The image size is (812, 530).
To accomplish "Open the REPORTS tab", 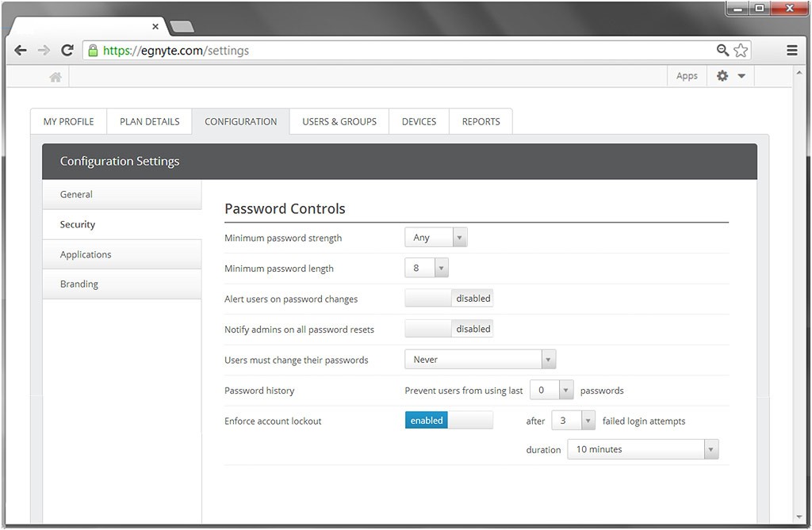I will 481,122.
